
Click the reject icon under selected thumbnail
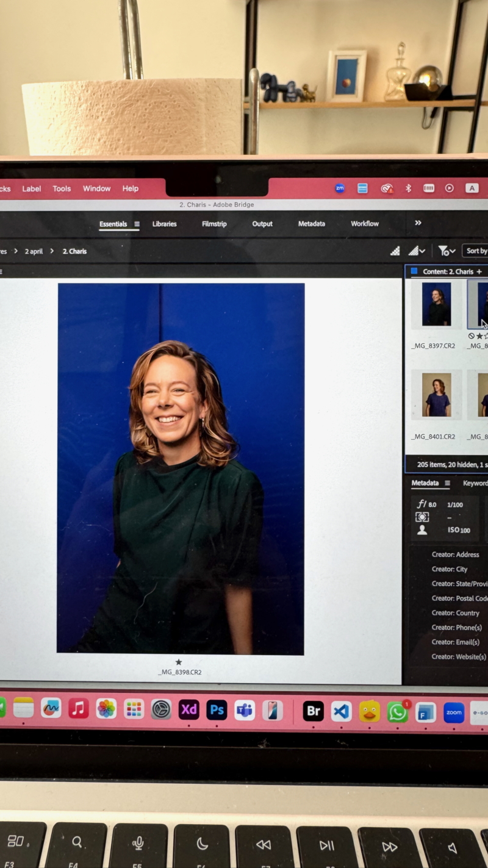pos(471,336)
